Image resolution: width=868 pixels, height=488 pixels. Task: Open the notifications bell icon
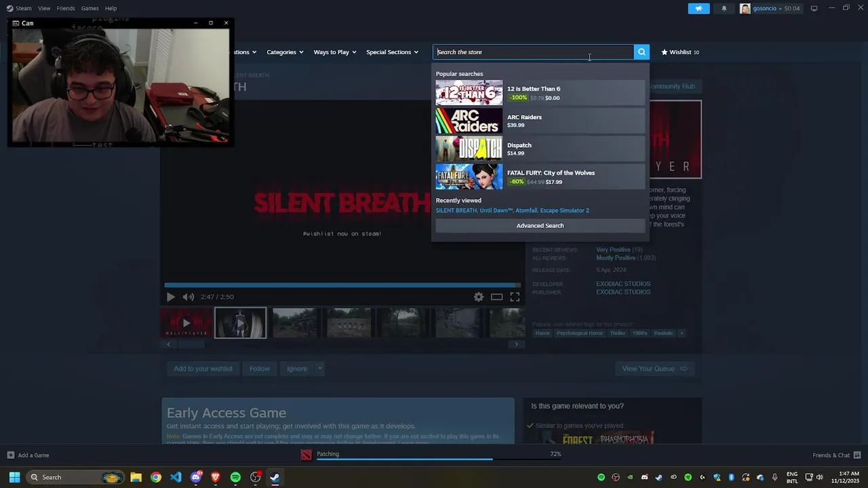click(724, 8)
